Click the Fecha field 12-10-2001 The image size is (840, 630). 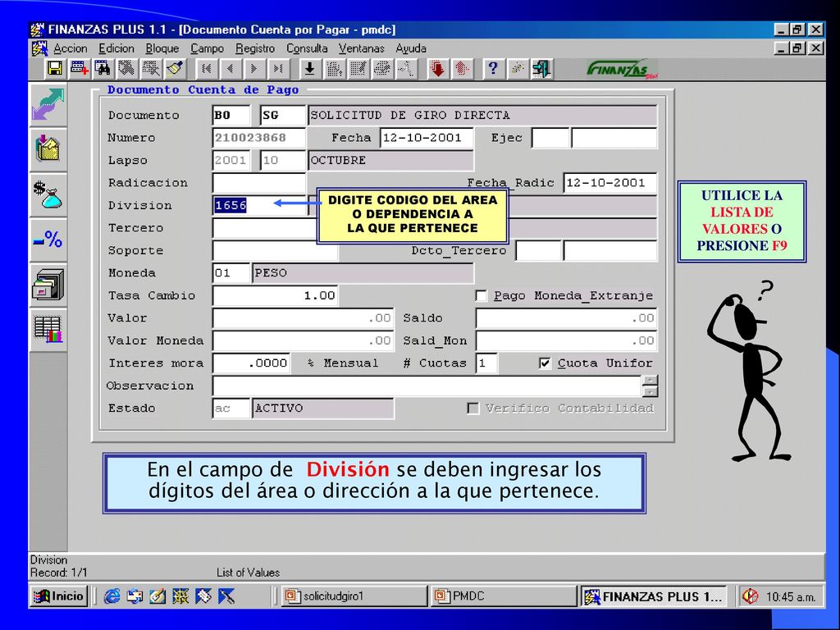point(427,138)
